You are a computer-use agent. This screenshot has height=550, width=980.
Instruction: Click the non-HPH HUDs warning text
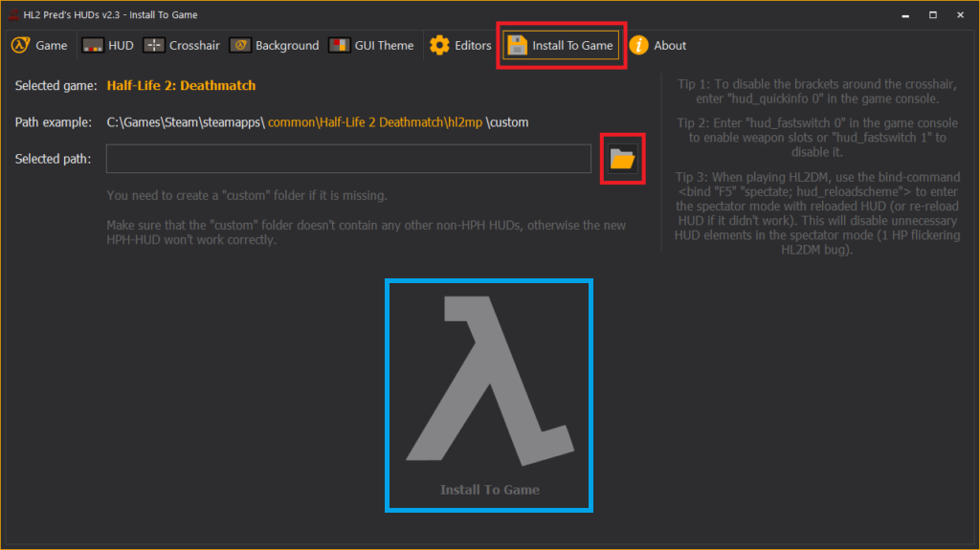tap(367, 232)
